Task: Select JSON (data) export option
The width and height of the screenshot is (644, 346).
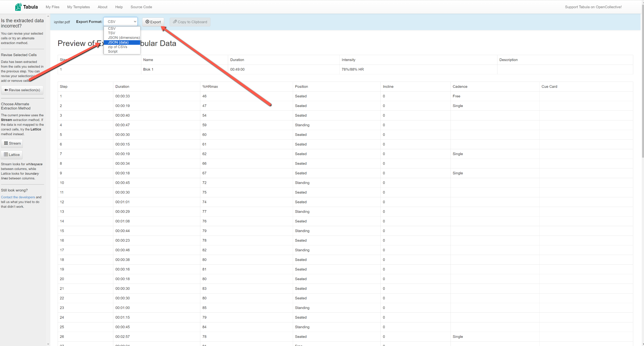Action: pos(118,42)
